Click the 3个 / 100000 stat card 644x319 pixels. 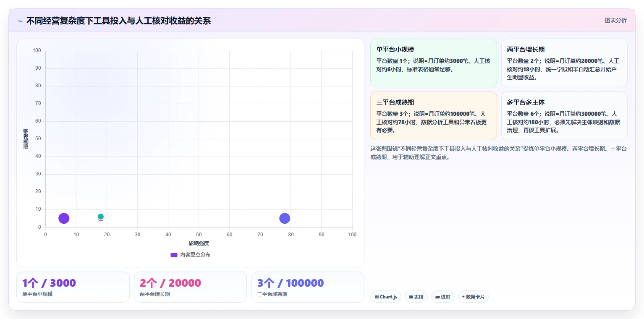click(x=308, y=287)
